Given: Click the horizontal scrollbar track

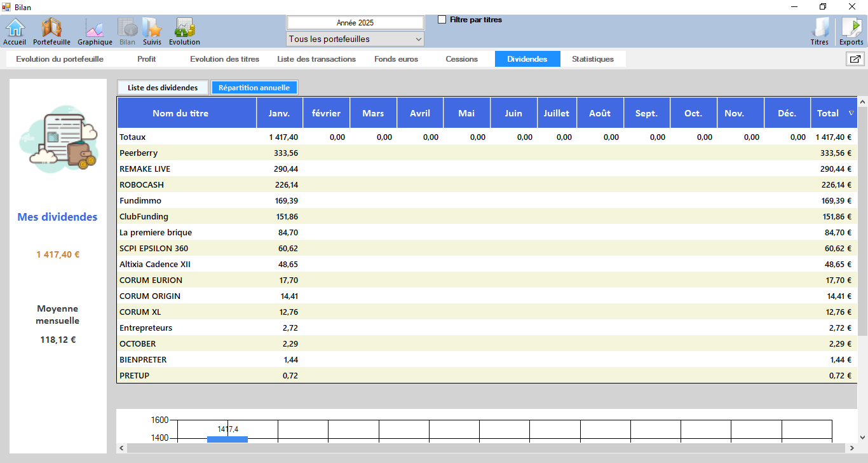Looking at the screenshot, I should point(487,448).
